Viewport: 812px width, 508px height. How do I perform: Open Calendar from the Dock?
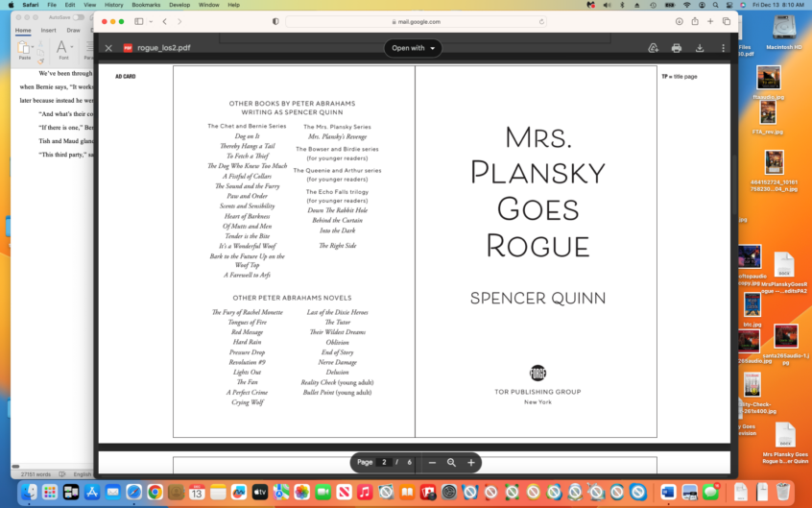[197, 492]
